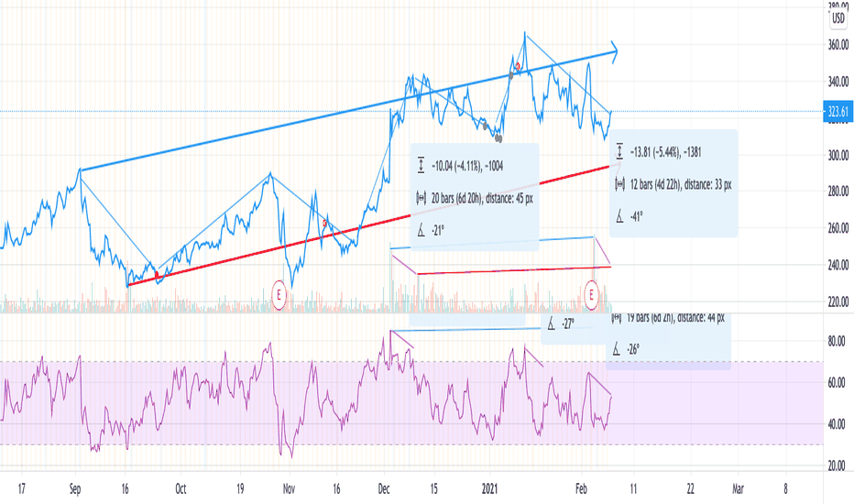This screenshot has width=854, height=504.
Task: Click the Sep label on the time axis
Action: pyautogui.click(x=75, y=488)
